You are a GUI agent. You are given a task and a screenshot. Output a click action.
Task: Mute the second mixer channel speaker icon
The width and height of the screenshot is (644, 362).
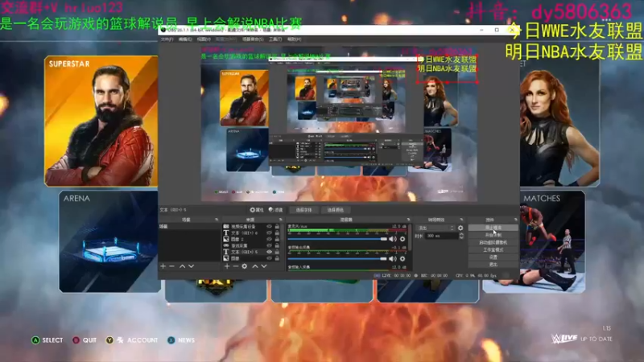pyautogui.click(x=393, y=258)
